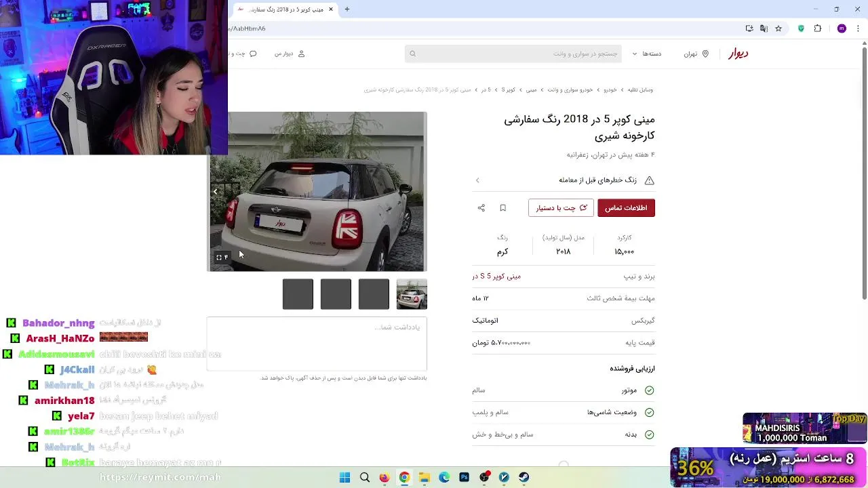The width and height of the screenshot is (868, 488).
Task: Open the Windows Start menu
Action: pos(344,477)
